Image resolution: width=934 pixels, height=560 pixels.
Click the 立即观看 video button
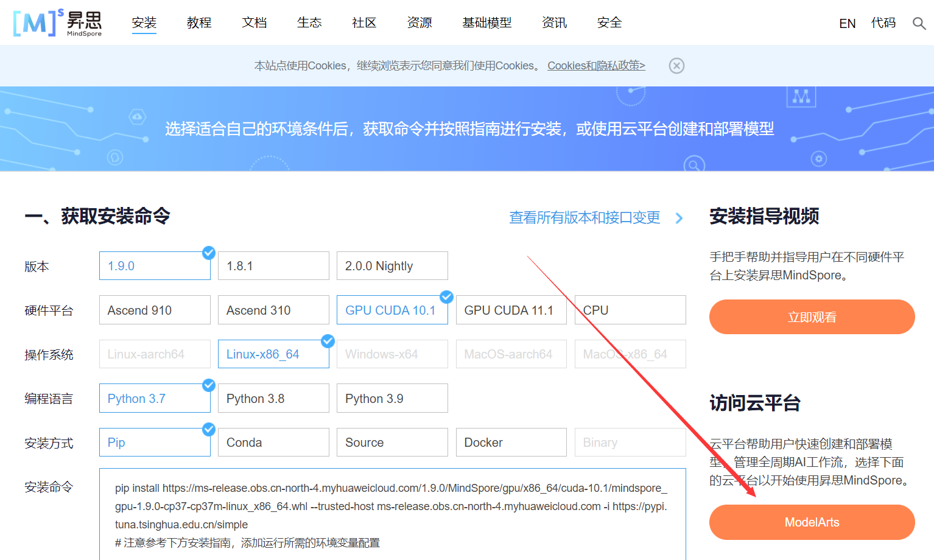tap(811, 317)
